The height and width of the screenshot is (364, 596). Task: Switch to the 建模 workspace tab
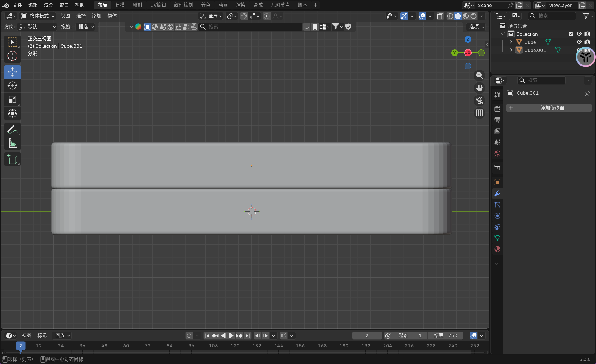point(120,5)
